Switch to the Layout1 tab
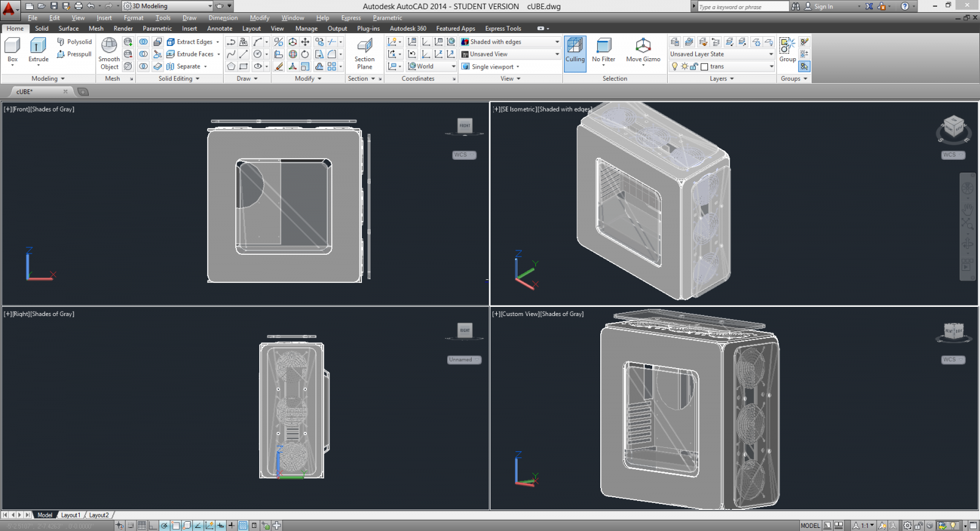The height and width of the screenshot is (531, 980). click(70, 515)
